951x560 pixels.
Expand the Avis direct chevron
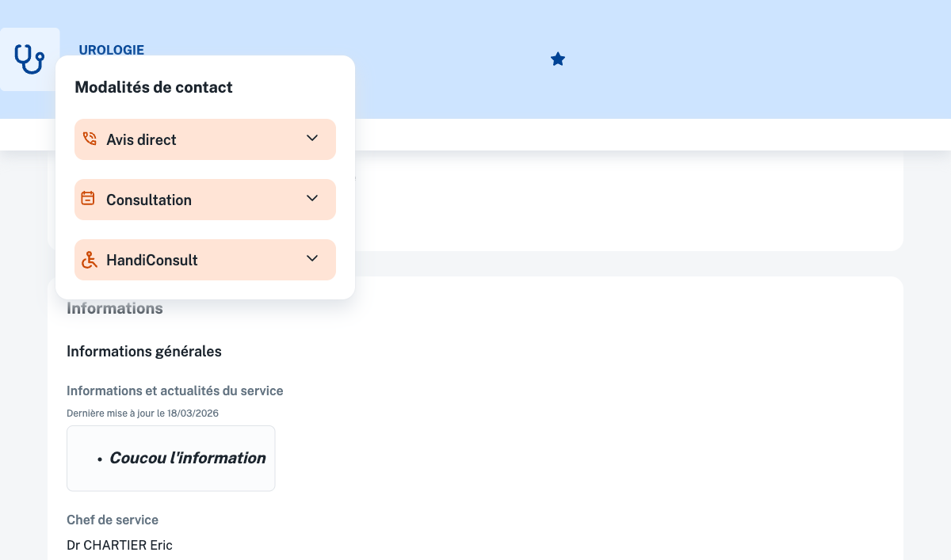coord(312,139)
